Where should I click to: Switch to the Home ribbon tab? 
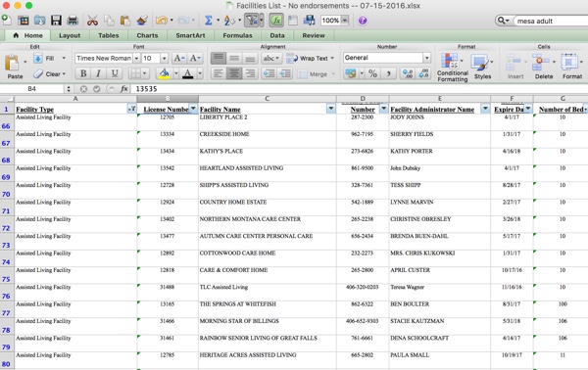[28, 35]
